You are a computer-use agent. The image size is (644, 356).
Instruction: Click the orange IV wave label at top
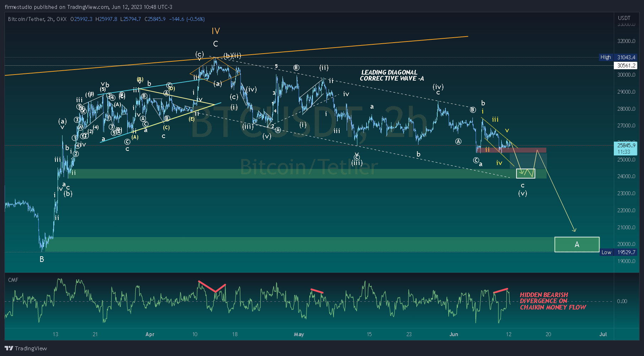point(216,31)
